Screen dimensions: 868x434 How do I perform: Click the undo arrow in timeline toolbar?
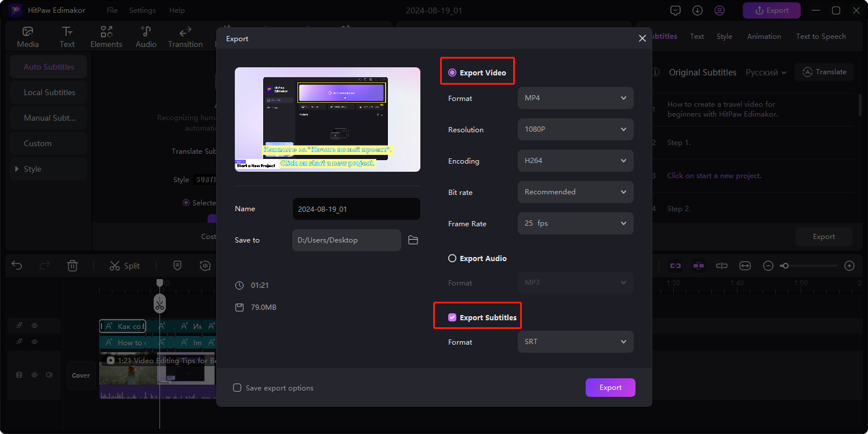coord(17,266)
